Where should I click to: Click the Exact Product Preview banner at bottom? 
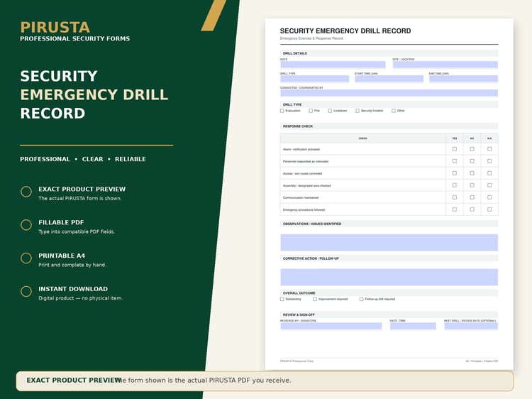point(265,381)
